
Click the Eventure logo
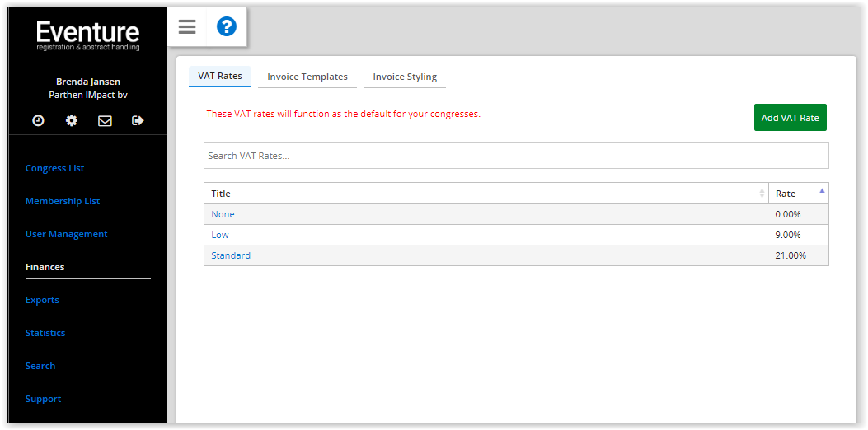pyautogui.click(x=88, y=36)
